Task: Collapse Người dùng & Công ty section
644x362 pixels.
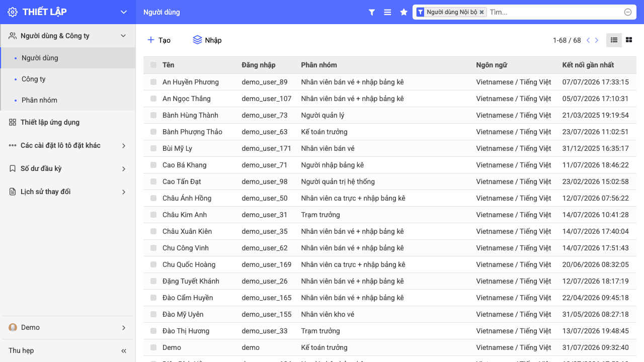Action: click(x=124, y=36)
